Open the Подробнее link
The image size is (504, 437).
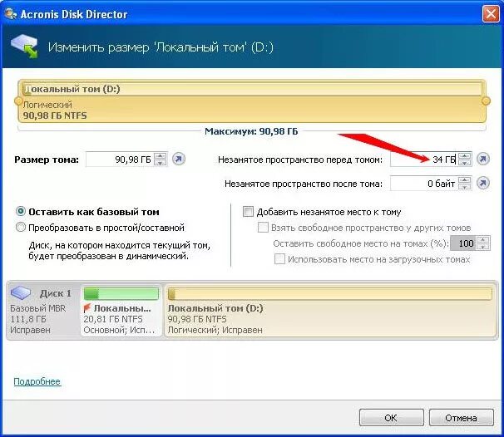pyautogui.click(x=37, y=381)
